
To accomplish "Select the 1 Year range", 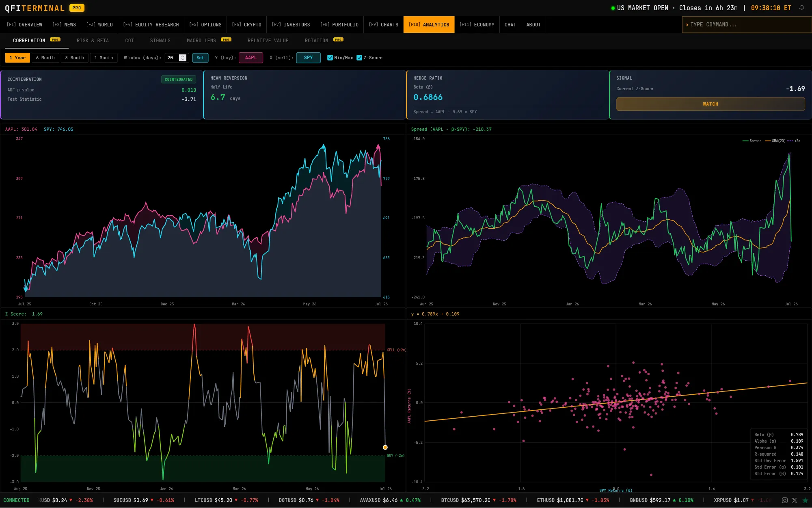I will 17,58.
